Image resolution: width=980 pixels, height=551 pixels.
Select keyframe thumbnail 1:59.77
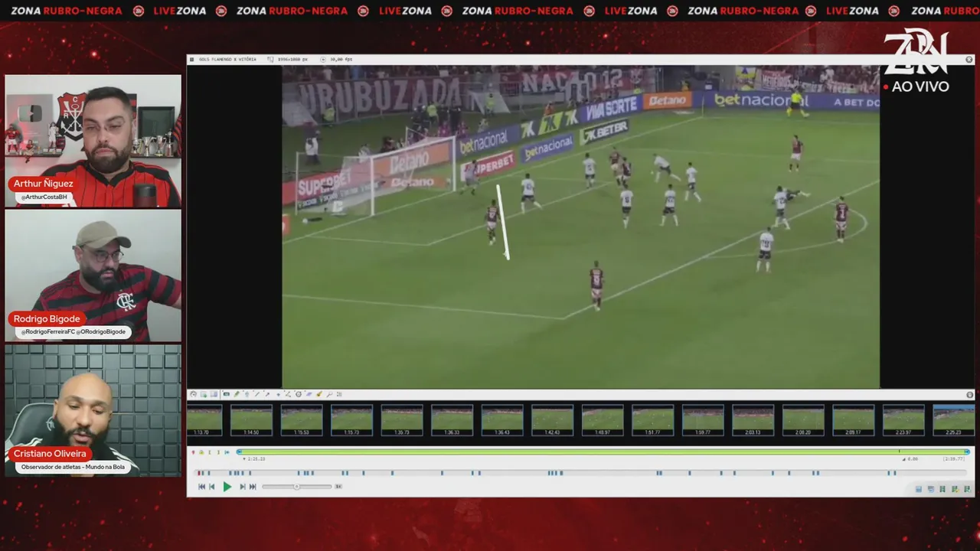pos(703,420)
